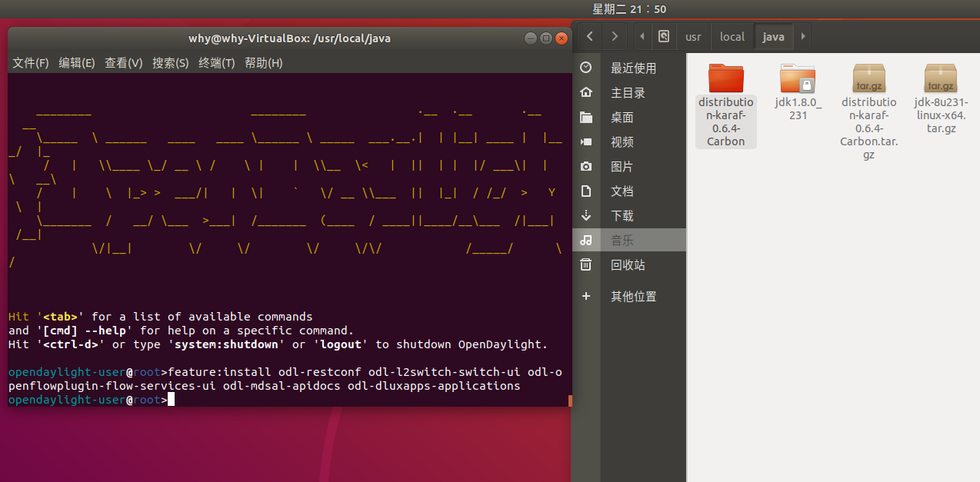Open Downloads arrow icon in sidebar

[586, 215]
